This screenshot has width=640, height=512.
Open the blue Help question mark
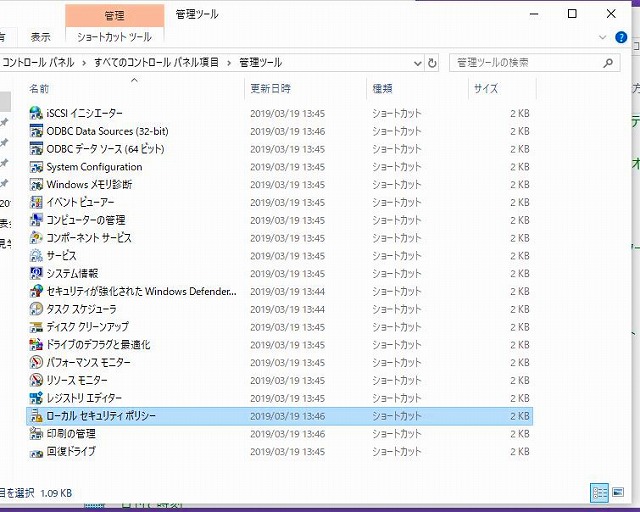[x=621, y=37]
